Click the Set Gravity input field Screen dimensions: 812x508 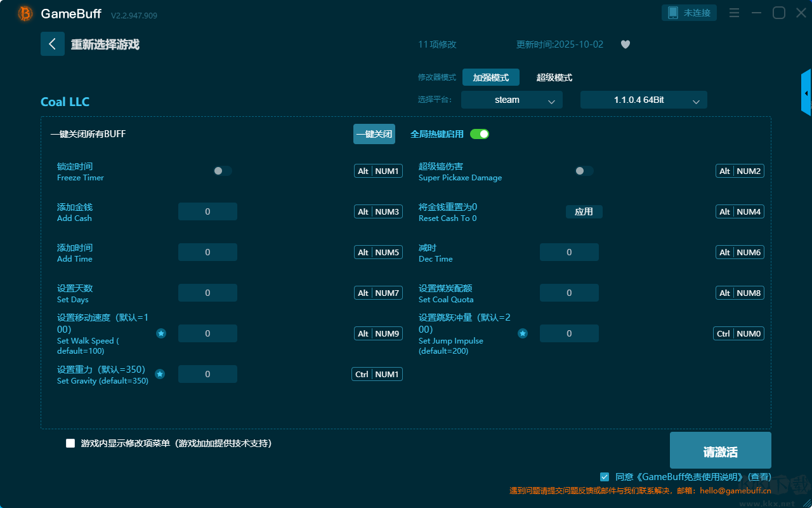point(207,374)
